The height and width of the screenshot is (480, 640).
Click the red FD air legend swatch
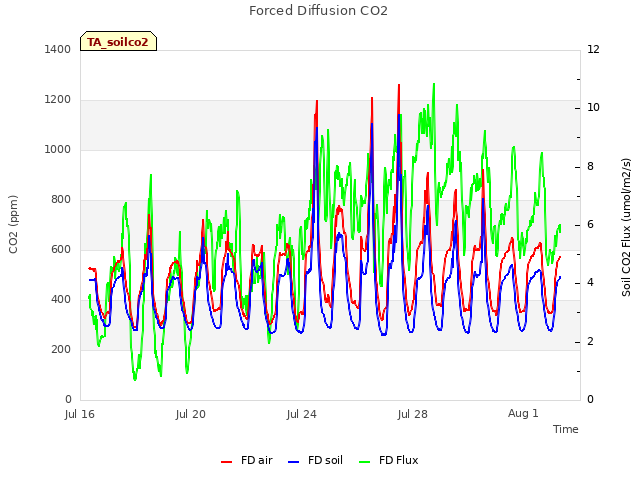(227, 462)
